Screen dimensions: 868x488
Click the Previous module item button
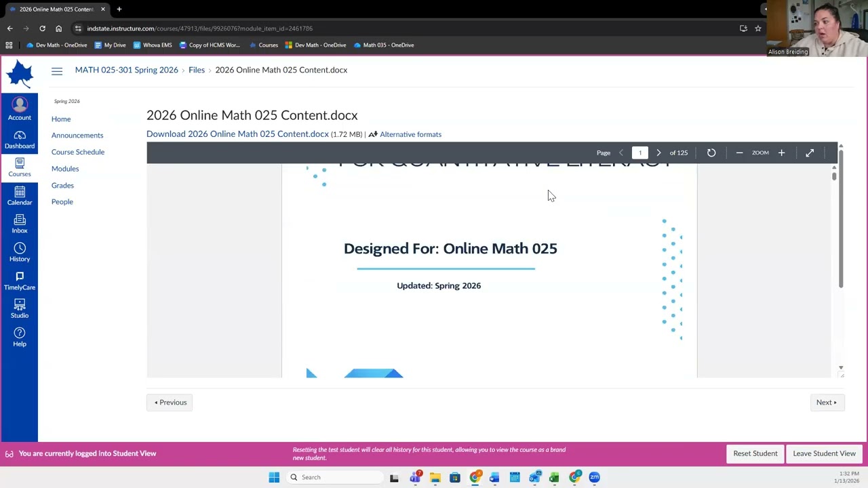170,403
